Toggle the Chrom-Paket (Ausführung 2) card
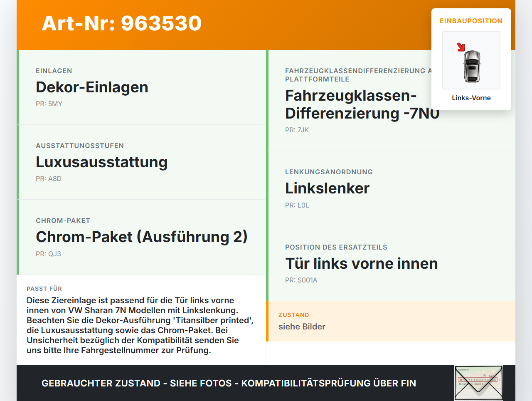The height and width of the screenshot is (401, 532). (x=141, y=237)
